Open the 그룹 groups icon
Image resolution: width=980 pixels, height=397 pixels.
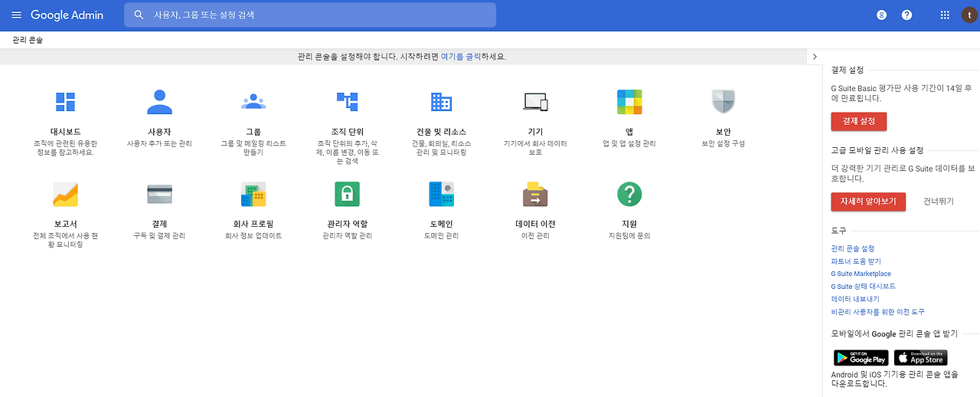(253, 101)
